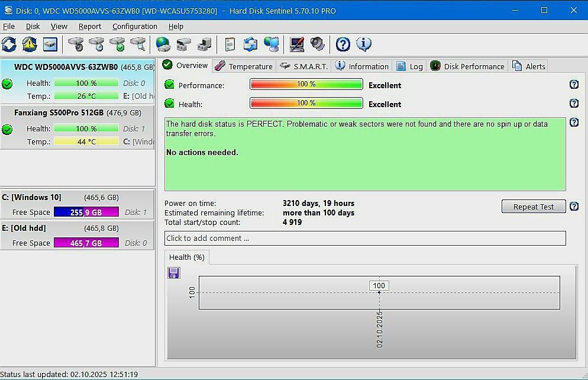The width and height of the screenshot is (588, 380).
Task: Click the report document toolbar icon
Action: coord(230,44)
